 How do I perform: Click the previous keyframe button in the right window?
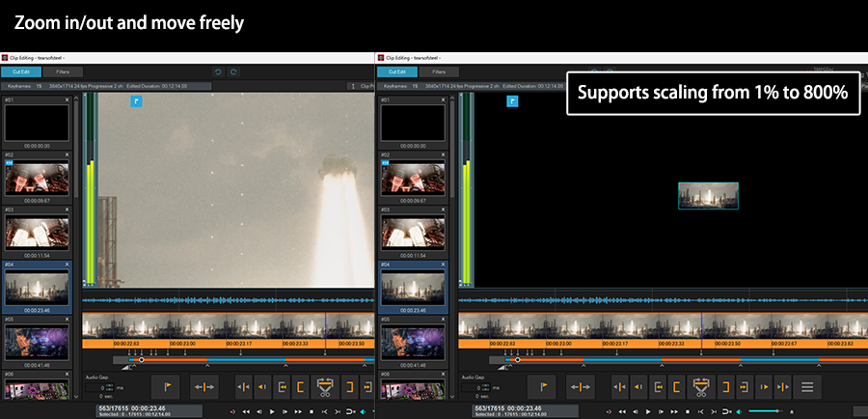tap(639, 386)
